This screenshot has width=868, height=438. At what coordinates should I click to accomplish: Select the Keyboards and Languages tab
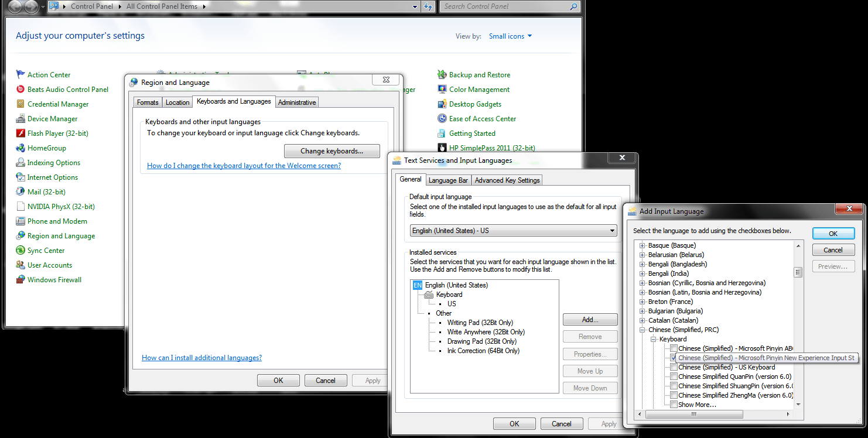click(234, 101)
